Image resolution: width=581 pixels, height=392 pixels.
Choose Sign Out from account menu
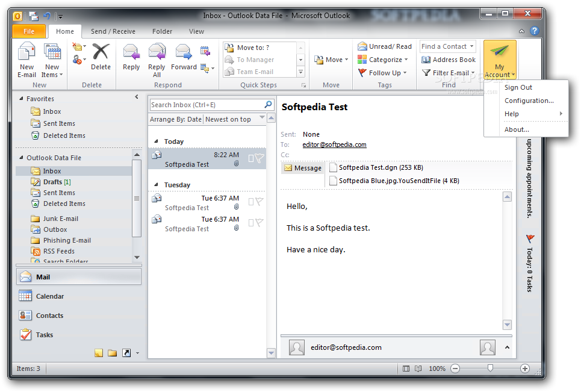click(518, 87)
